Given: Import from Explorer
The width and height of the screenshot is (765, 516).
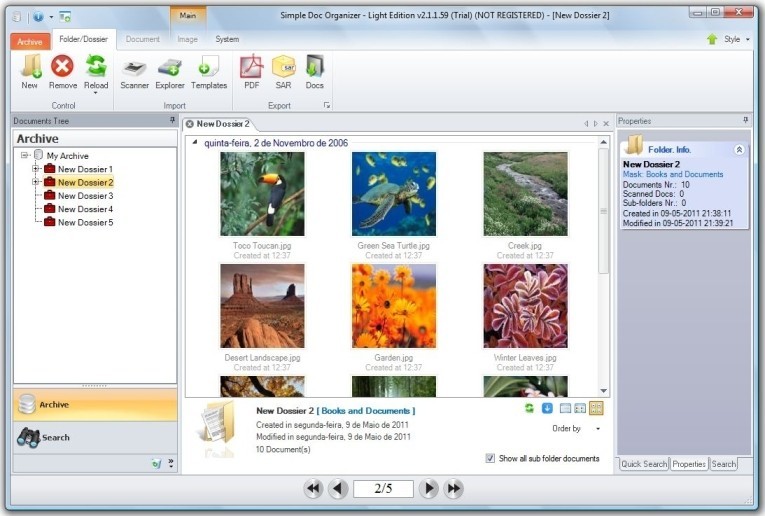Looking at the screenshot, I should coord(170,72).
